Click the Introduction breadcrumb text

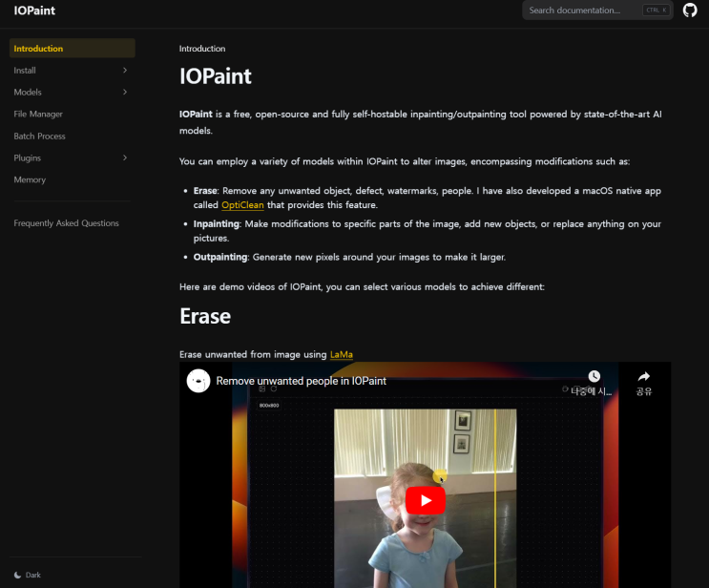coord(202,49)
